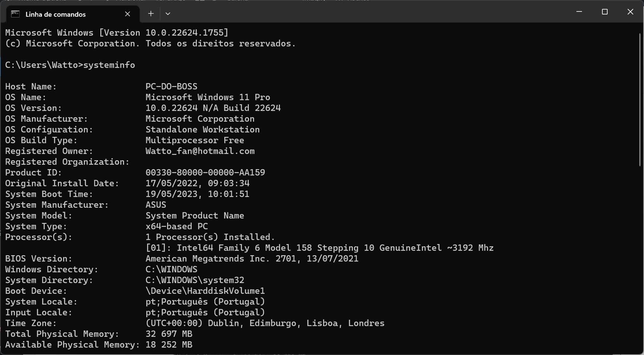Click the Intel64 Family 6 processor line
The height and width of the screenshot is (355, 644).
pos(319,248)
